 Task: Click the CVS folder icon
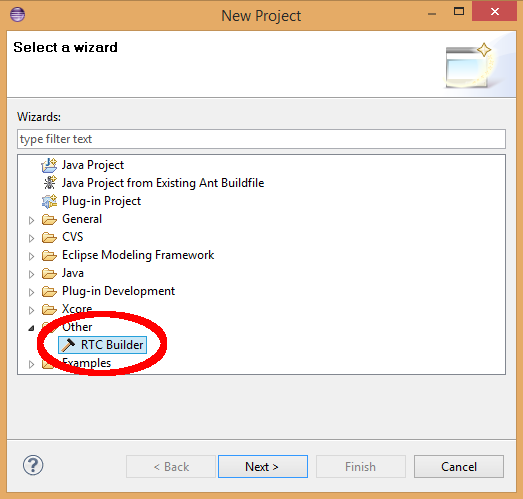pyautogui.click(x=49, y=237)
